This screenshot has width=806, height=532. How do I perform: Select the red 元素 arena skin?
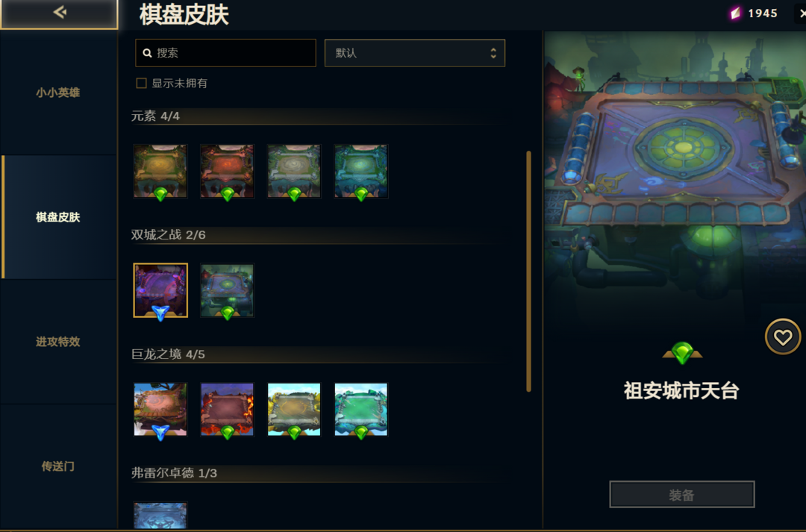[x=227, y=171]
